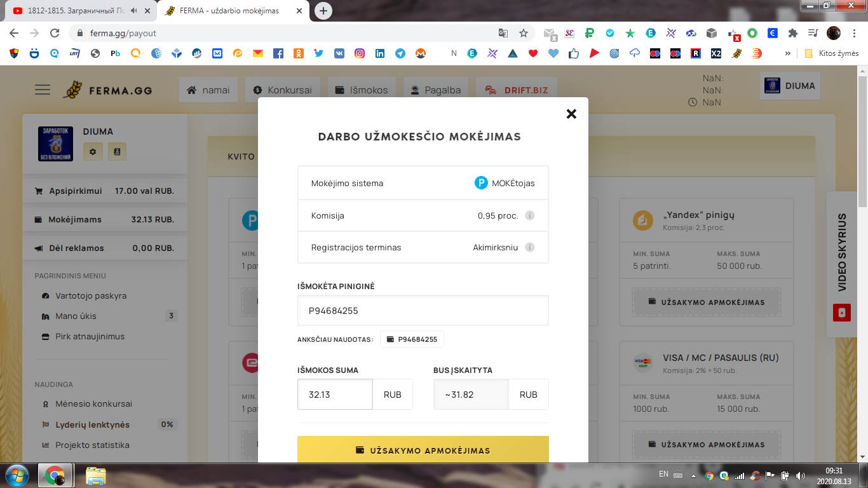Open the DIUMA user menu at top right
868x488 pixels.
pyautogui.click(x=790, y=86)
